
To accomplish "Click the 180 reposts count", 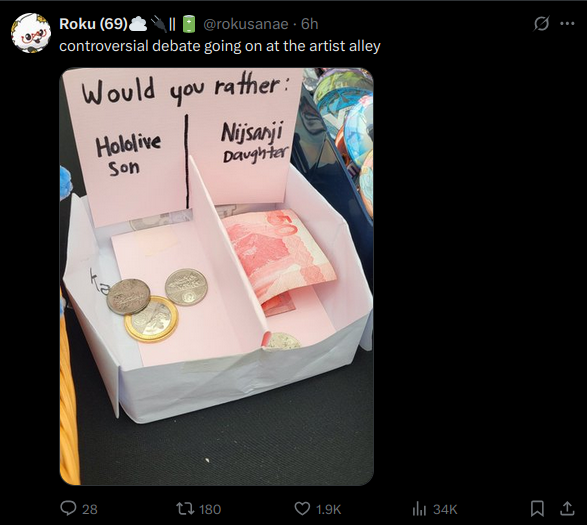I will (x=210, y=509).
